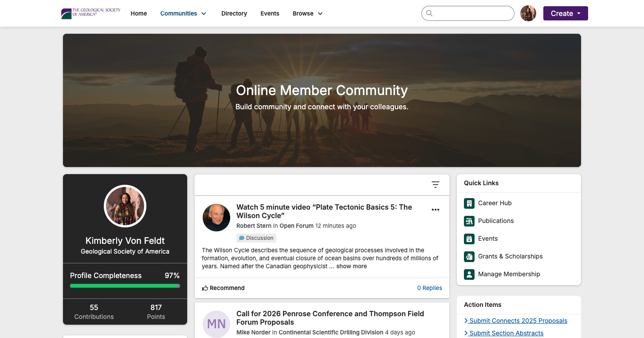Click the Manage Membership person icon
The height and width of the screenshot is (338, 644).
(469, 274)
